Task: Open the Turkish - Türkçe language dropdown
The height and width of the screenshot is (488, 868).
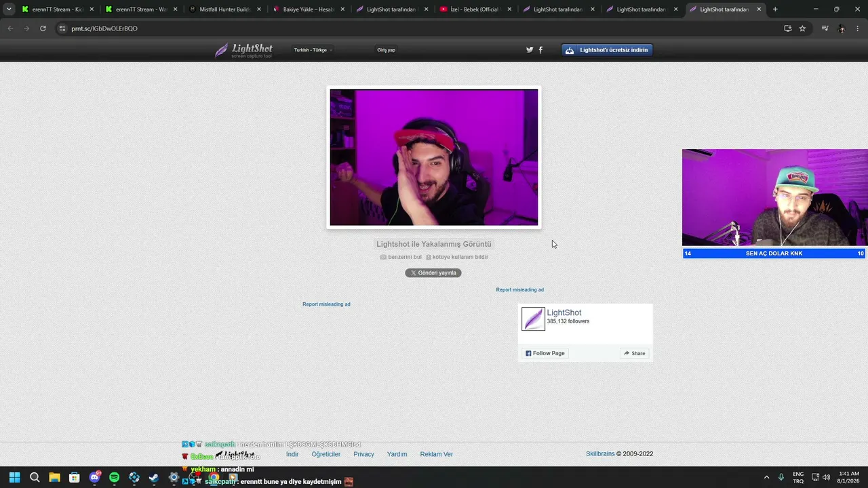Action: point(313,50)
